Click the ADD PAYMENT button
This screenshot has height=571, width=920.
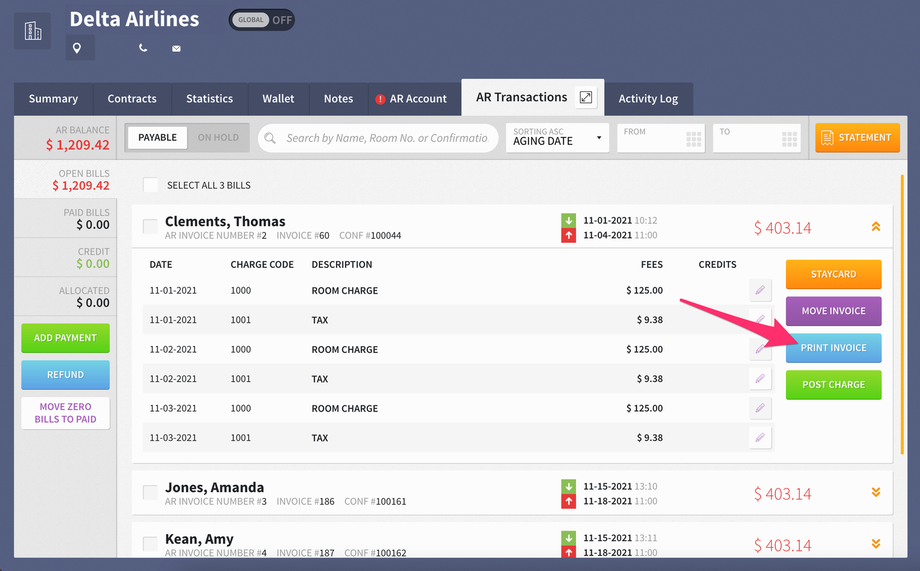[66, 338]
